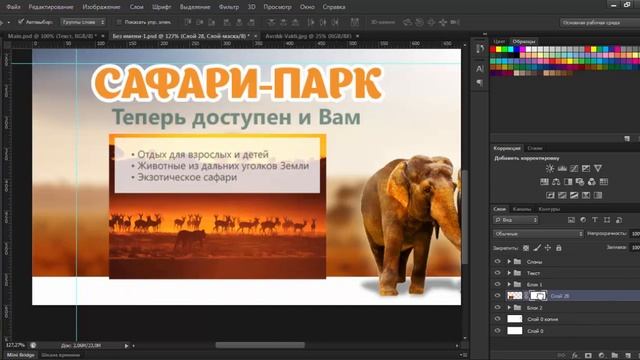Add an Exposure adjustment

pyautogui.click(x=586, y=168)
